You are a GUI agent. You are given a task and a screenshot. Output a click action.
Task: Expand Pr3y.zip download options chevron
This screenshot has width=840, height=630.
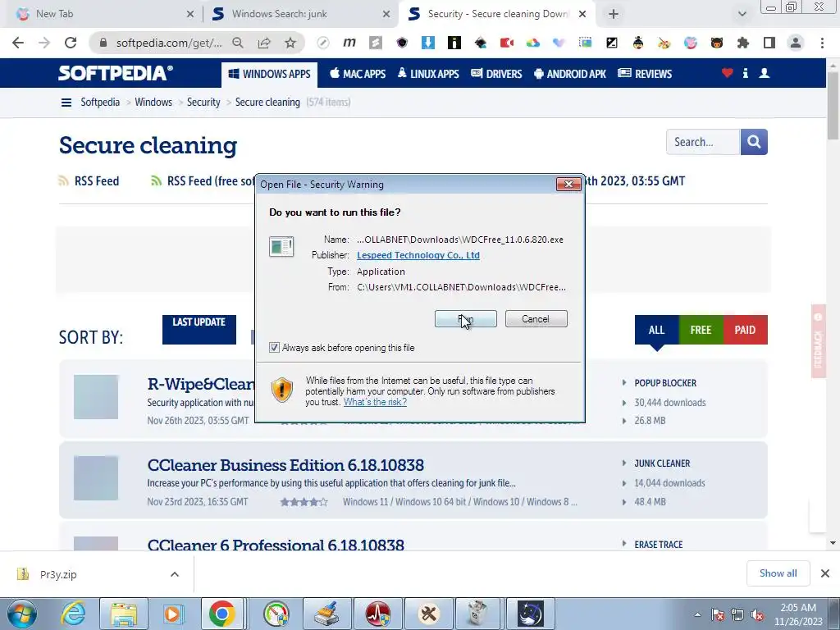[x=175, y=574]
